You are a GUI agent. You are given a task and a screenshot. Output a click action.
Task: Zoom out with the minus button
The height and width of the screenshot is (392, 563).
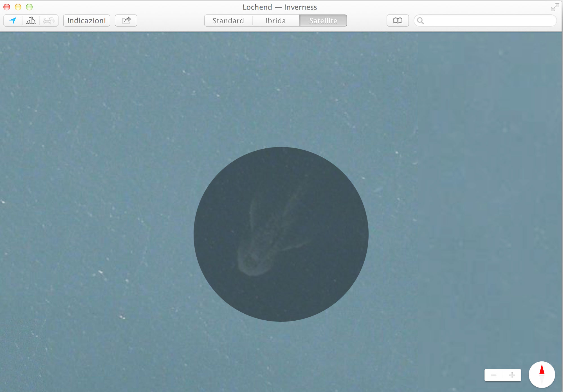pos(494,375)
